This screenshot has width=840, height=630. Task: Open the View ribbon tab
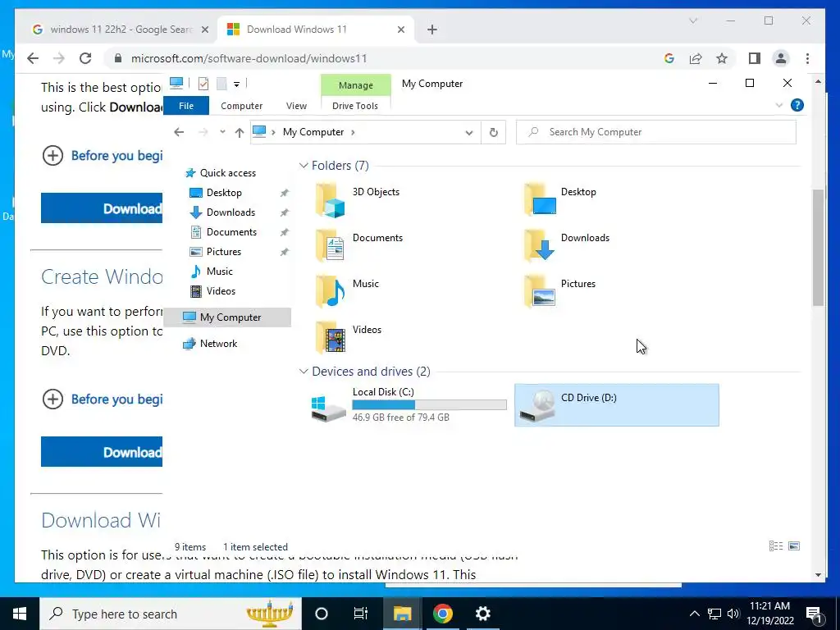(296, 106)
